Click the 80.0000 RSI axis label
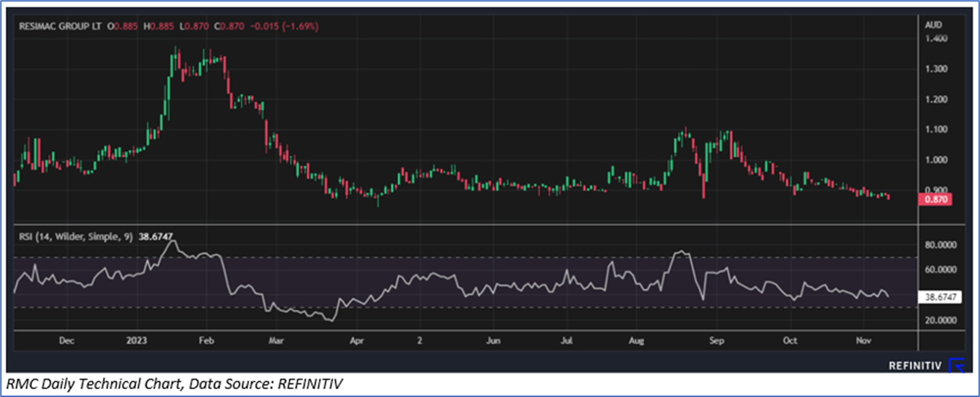Image resolution: width=980 pixels, height=397 pixels. click(939, 246)
